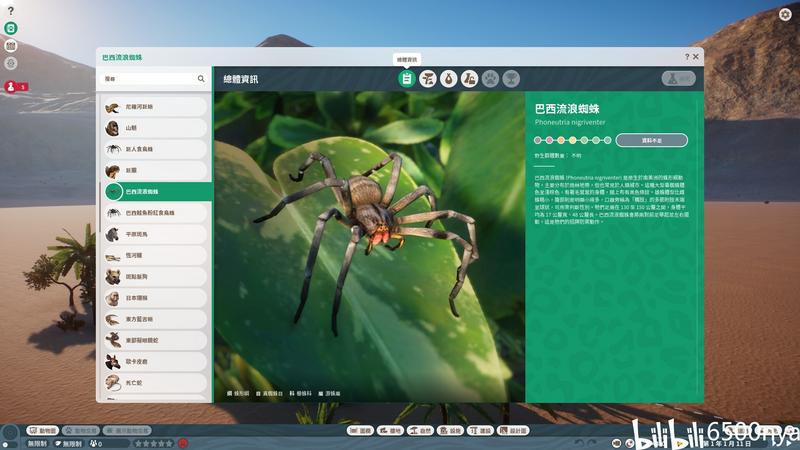The image size is (800, 450).
Task: Select 巨人食鳥蛛 in the animal list
Action: click(155, 149)
